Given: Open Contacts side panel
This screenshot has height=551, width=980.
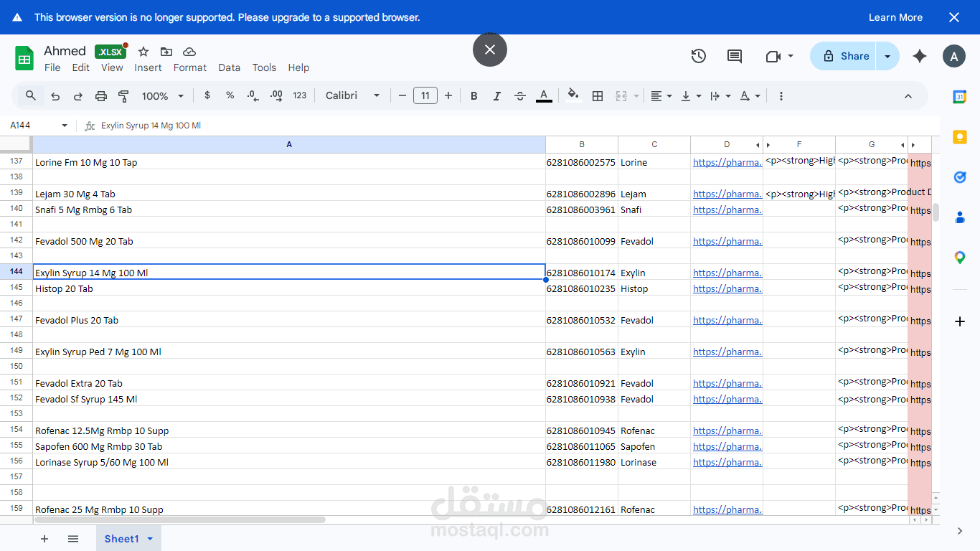Looking at the screenshot, I should (x=960, y=217).
